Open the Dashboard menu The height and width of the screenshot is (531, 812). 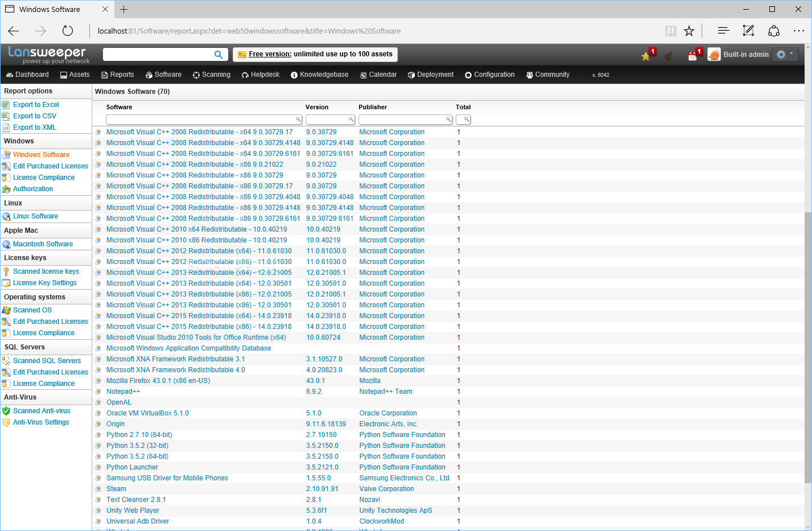[27, 75]
